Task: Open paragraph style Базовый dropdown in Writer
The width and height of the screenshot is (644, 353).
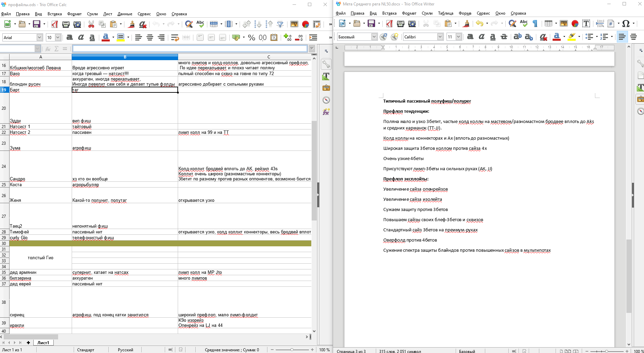Action: click(374, 37)
